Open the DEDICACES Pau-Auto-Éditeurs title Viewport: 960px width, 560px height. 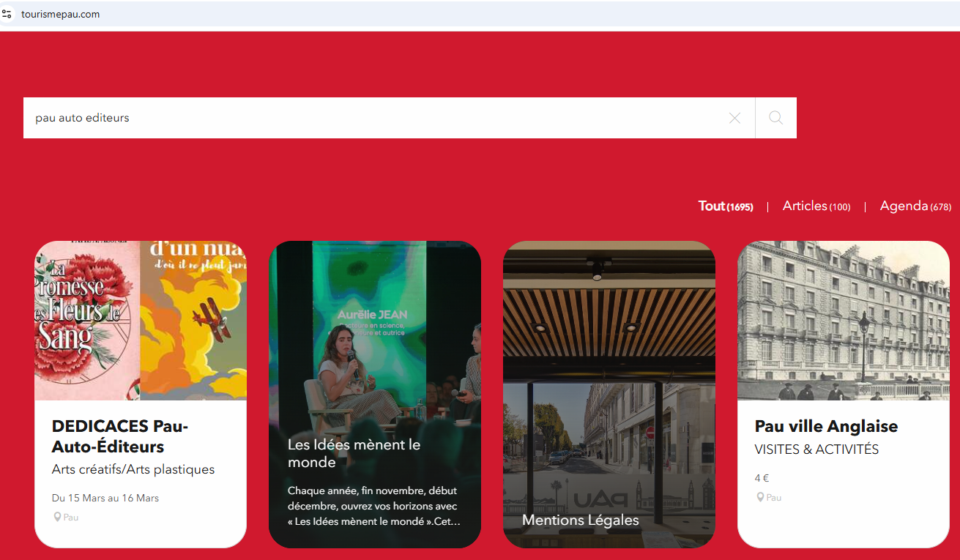[x=119, y=436]
